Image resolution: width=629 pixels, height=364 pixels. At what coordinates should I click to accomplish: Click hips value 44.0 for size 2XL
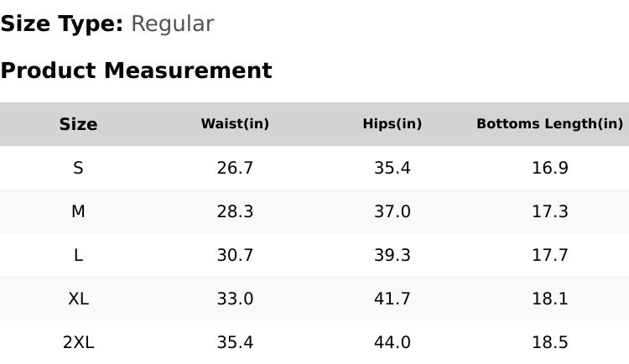click(392, 342)
